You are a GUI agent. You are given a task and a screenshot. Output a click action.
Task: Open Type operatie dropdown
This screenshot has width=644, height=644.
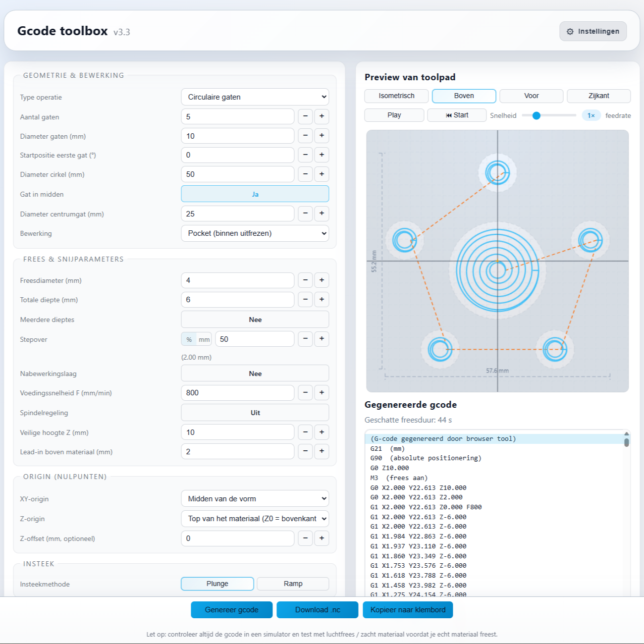255,97
